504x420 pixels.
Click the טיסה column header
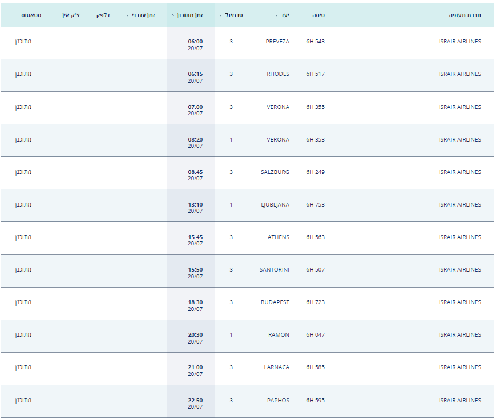(318, 15)
